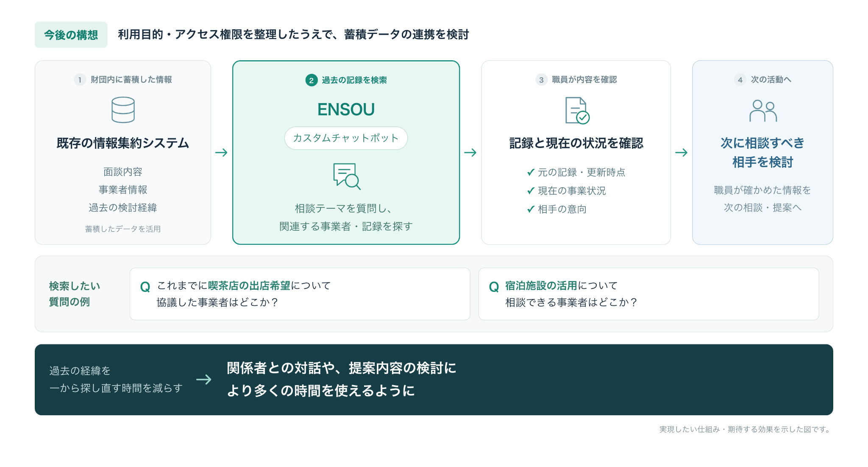The width and height of the screenshot is (868, 467).
Task: Click the 蓄積したデータを活用 caption
Action: [123, 229]
